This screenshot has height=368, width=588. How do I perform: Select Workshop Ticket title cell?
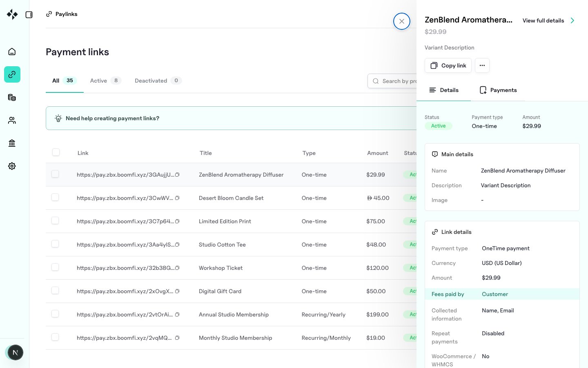[x=220, y=268]
